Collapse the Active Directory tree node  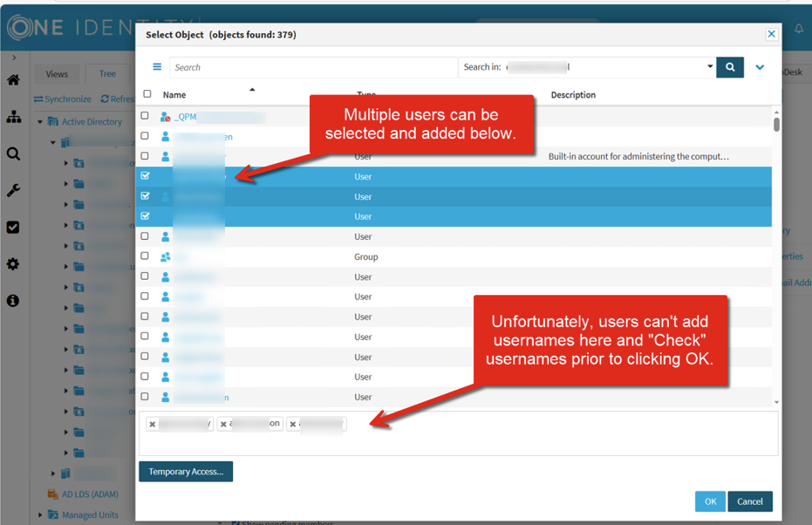40,122
